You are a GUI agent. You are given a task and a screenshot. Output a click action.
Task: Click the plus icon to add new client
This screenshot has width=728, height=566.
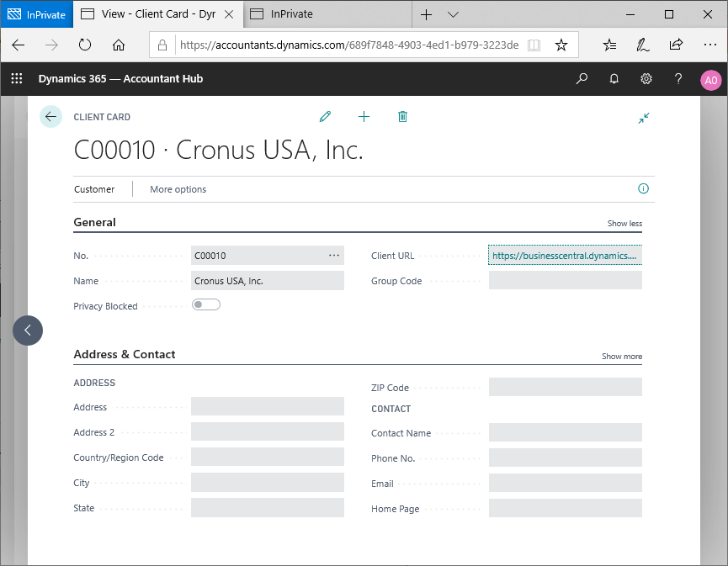[364, 116]
